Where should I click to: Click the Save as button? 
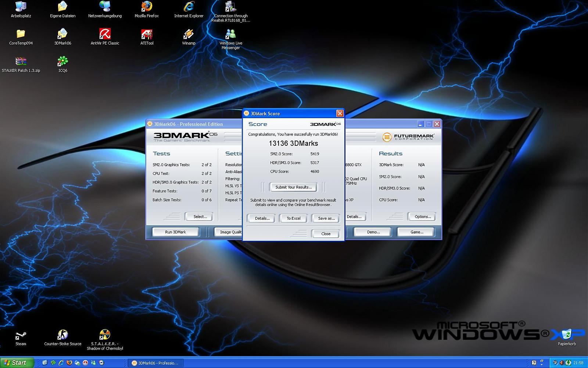(x=326, y=218)
